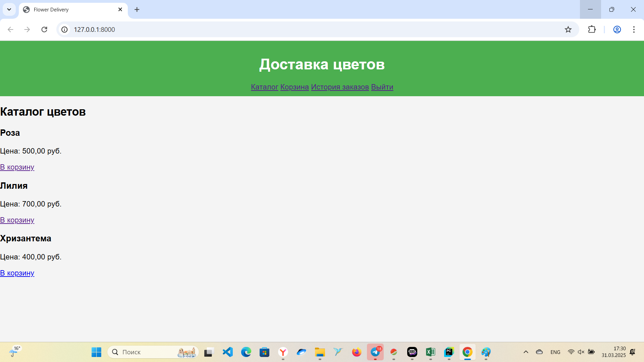Unmute system sound in the tray
This screenshot has height=362, width=644.
tap(581, 352)
